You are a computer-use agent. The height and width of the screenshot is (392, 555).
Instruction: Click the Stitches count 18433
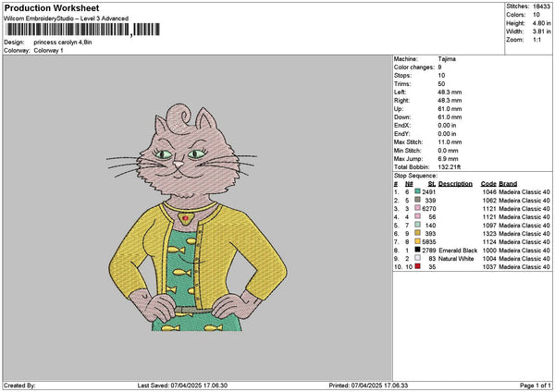539,7
